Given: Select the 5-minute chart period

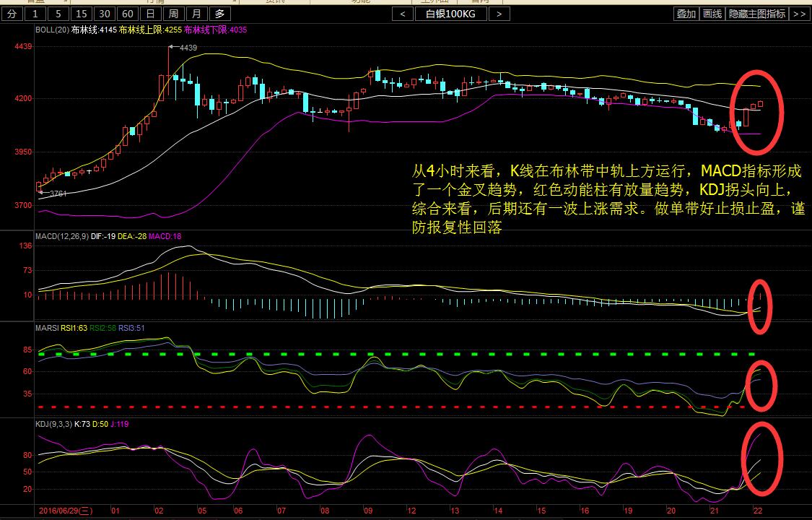Looking at the screenshot, I should pyautogui.click(x=58, y=14).
